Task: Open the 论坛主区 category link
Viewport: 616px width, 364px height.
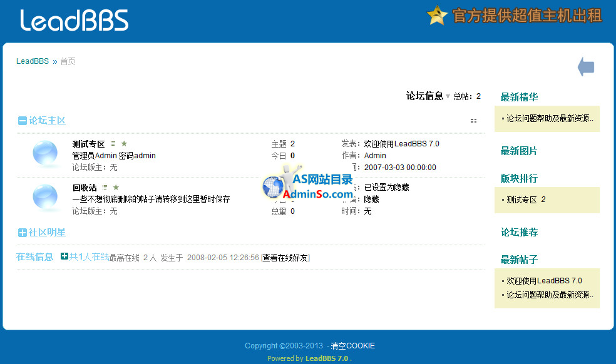Action: [47, 121]
